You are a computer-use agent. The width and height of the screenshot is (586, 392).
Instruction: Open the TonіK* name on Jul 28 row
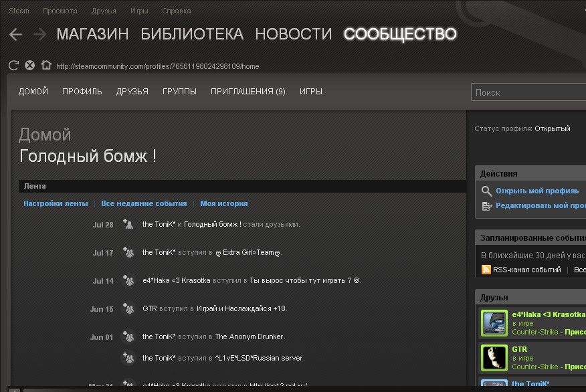159,224
